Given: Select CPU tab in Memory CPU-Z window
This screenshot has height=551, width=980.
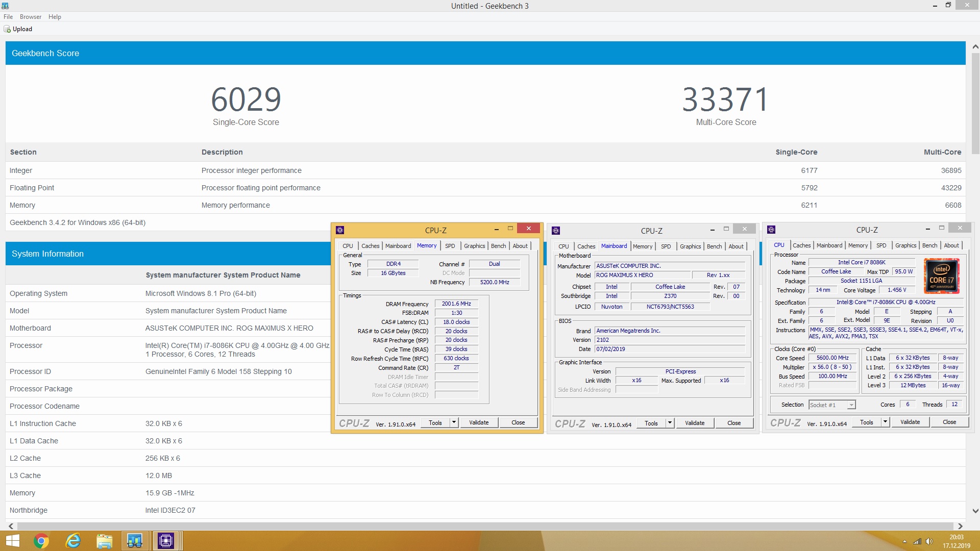Looking at the screenshot, I should tap(348, 246).
